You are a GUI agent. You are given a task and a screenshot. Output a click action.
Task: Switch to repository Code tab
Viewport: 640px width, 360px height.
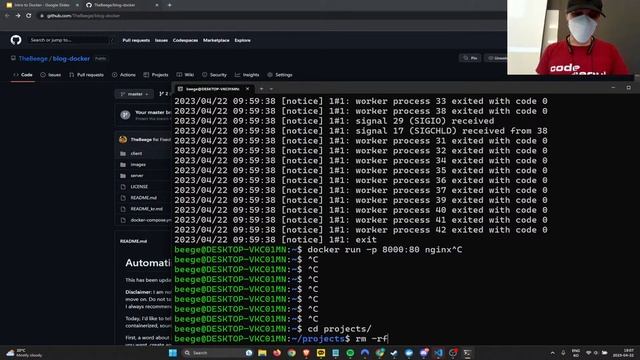pos(23,75)
